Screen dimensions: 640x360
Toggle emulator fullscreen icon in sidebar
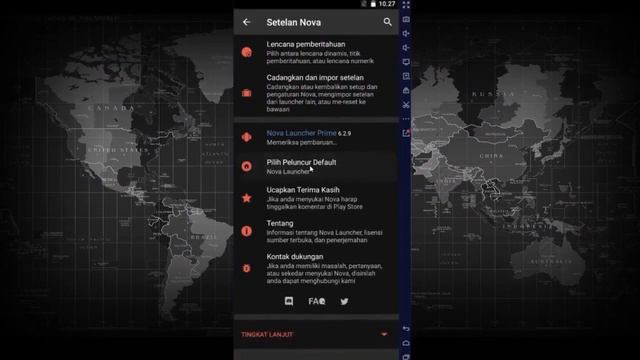click(406, 5)
